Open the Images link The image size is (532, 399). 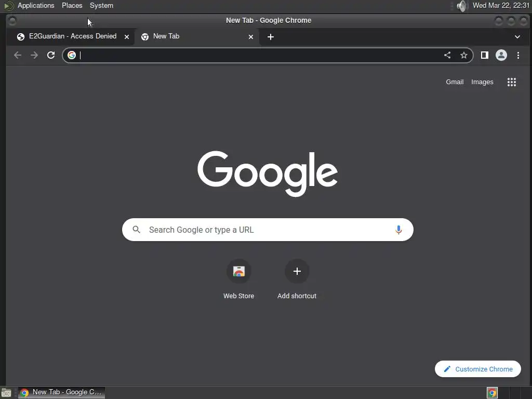click(482, 82)
